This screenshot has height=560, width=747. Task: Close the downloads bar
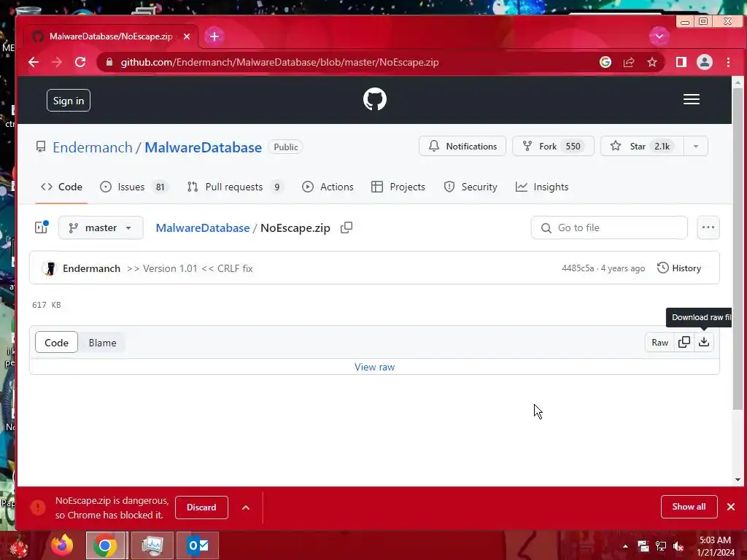tap(731, 507)
